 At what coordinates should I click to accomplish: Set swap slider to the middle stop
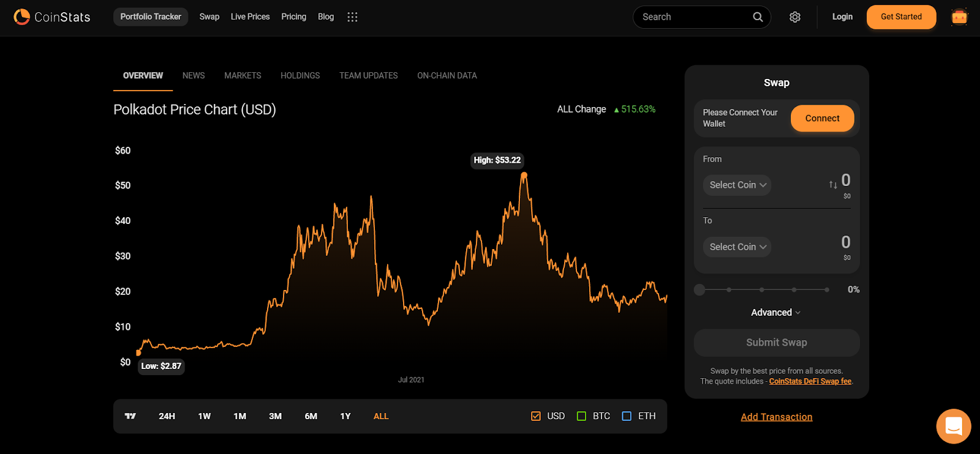(x=761, y=289)
